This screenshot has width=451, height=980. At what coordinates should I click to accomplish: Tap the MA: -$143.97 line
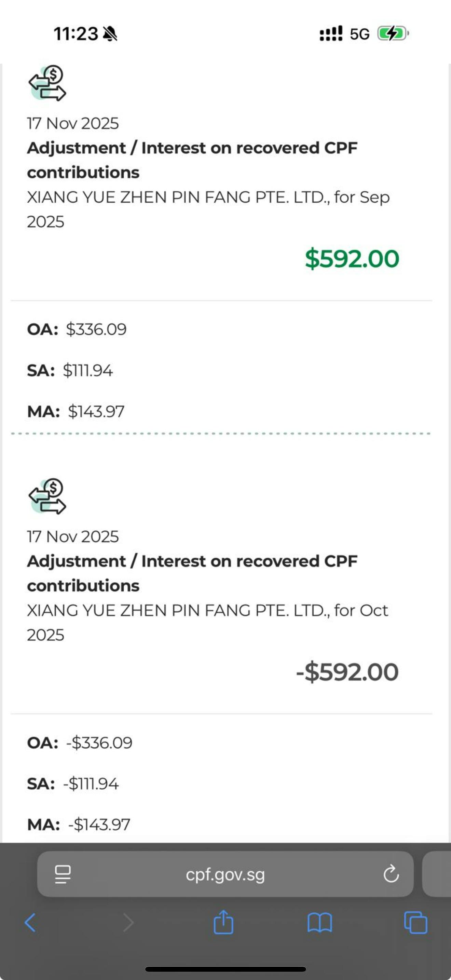79,825
